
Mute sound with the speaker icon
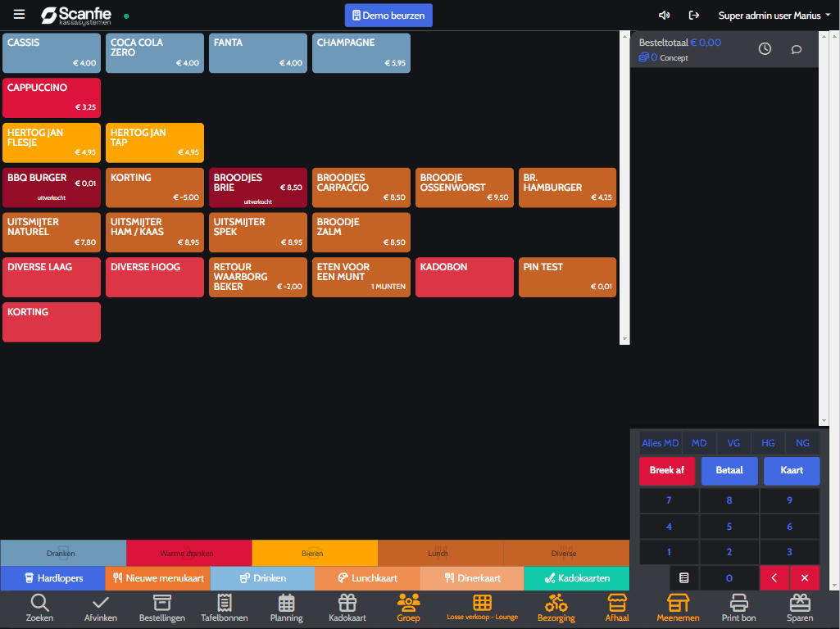tap(664, 15)
